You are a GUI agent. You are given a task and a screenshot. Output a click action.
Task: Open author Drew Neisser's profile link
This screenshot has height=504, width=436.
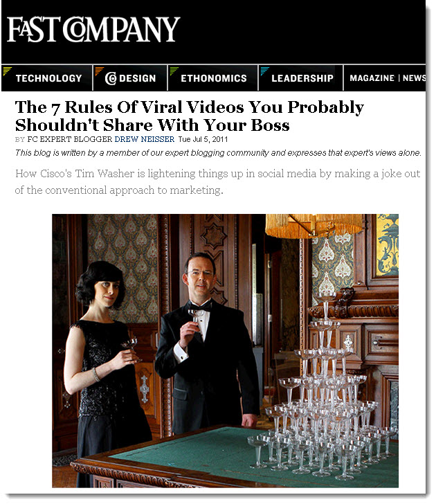(x=144, y=139)
